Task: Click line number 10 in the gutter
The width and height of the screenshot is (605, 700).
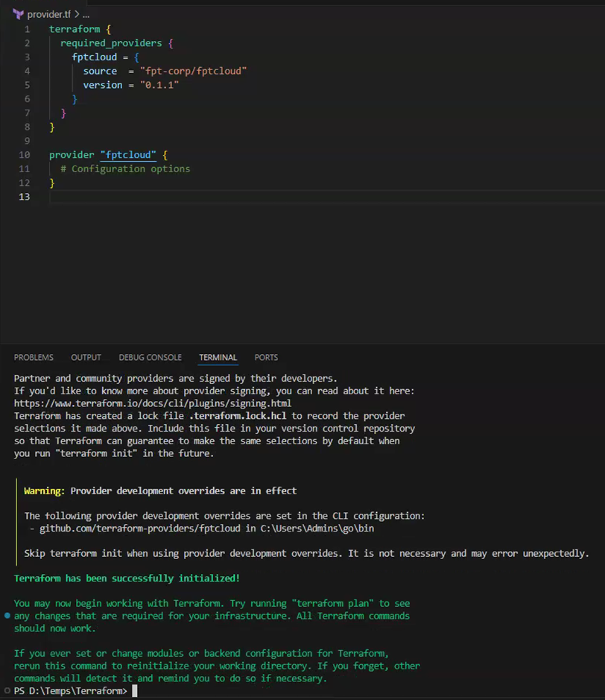Action: click(x=25, y=155)
